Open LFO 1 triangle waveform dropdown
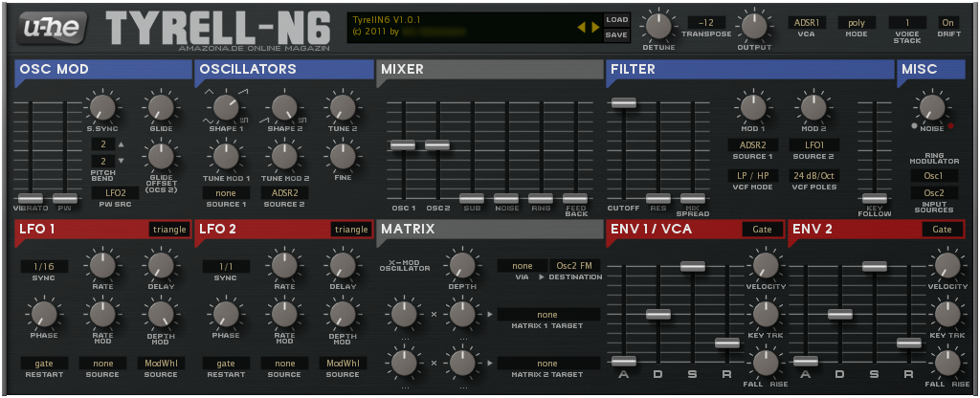 click(x=168, y=230)
